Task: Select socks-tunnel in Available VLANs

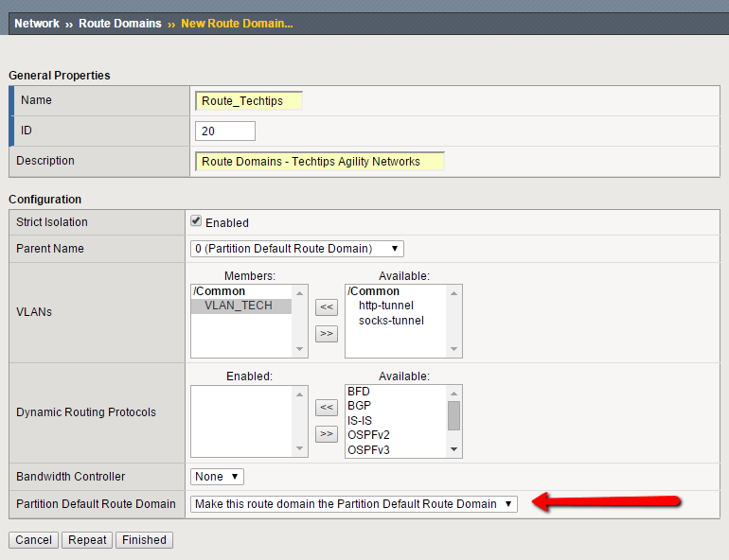Action: pyautogui.click(x=391, y=321)
